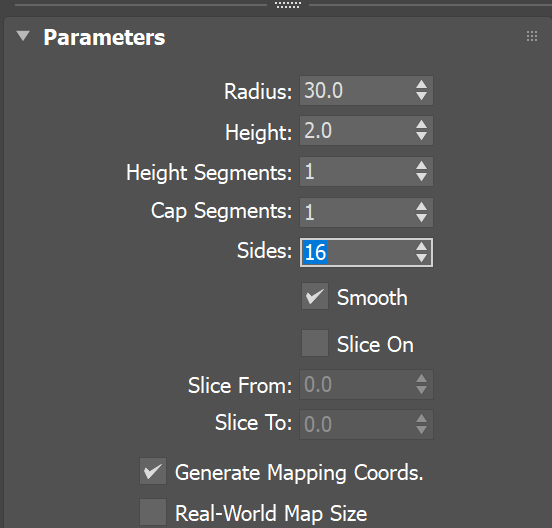The image size is (552, 528).
Task: Collapse the Parameters rollout triangle
Action: click(x=23, y=36)
